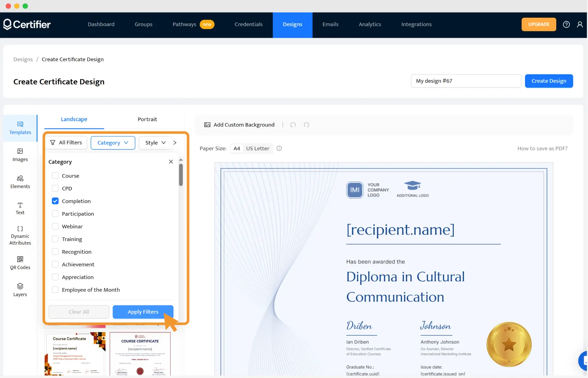Open the QR Codes panel

(x=20, y=263)
